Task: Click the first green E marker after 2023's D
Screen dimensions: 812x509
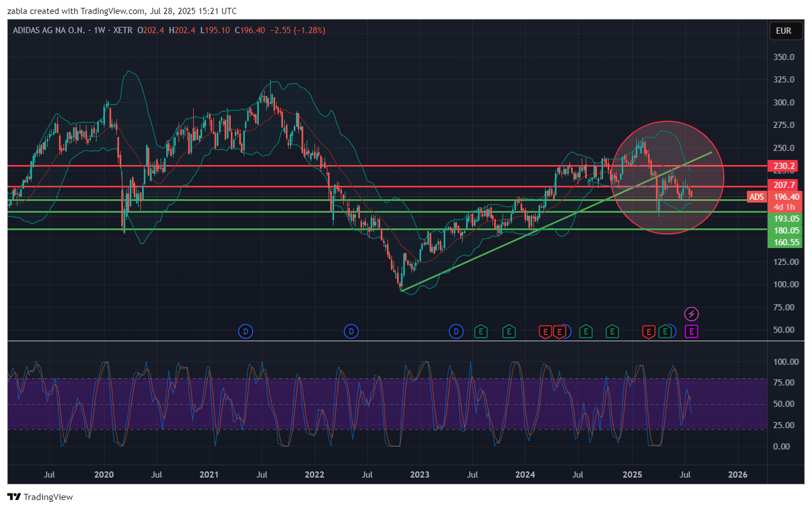Action: [481, 332]
